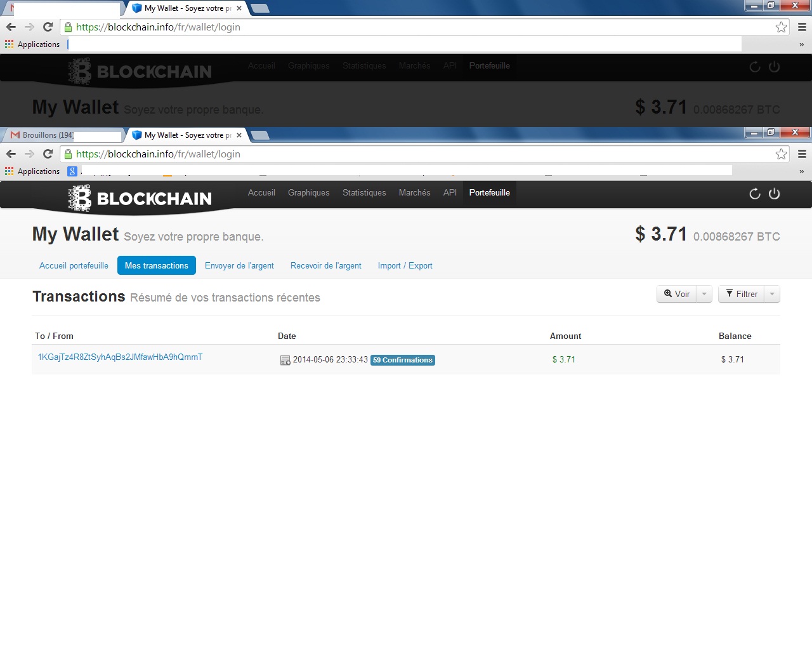Click 59 Confirmations badge

(403, 360)
